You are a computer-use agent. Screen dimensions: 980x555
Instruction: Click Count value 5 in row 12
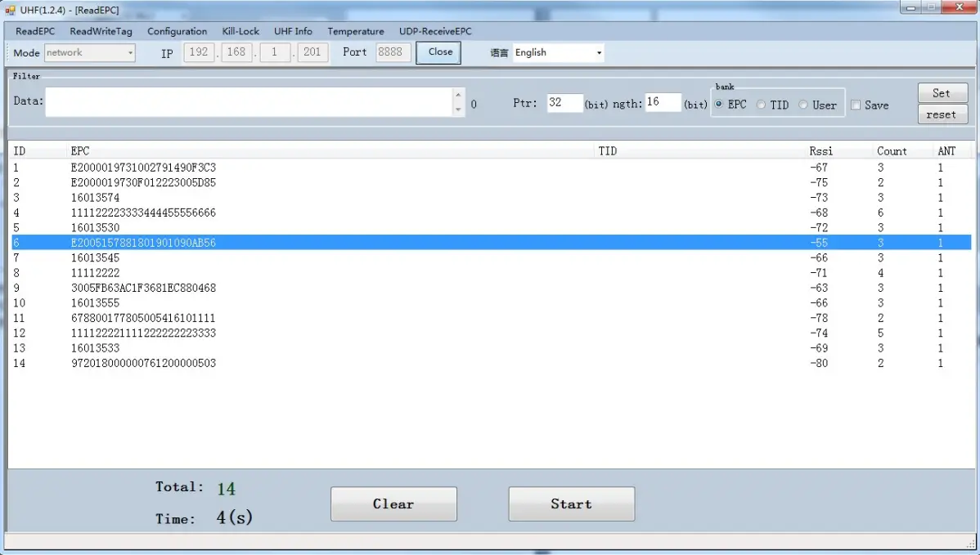point(881,333)
